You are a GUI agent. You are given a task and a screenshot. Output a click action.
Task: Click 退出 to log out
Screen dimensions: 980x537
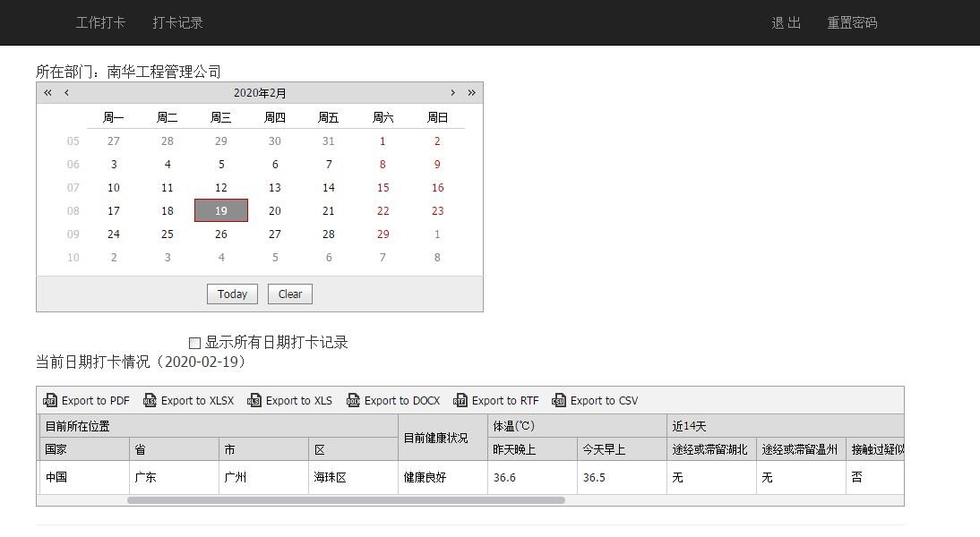[x=786, y=23]
